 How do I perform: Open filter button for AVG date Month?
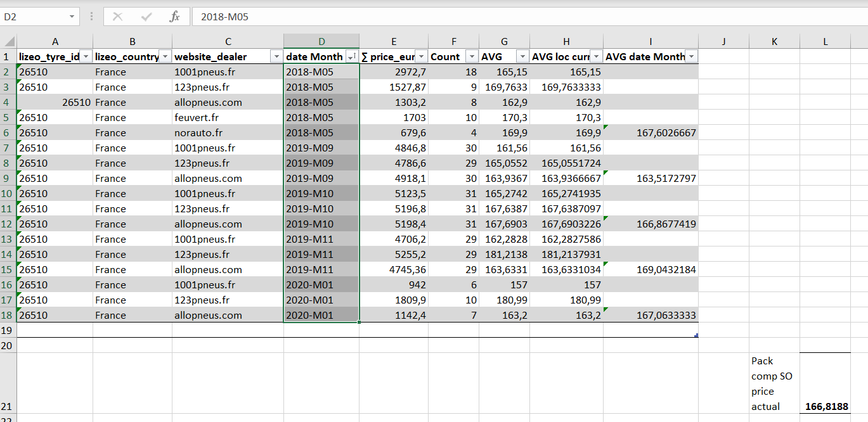pyautogui.click(x=691, y=57)
